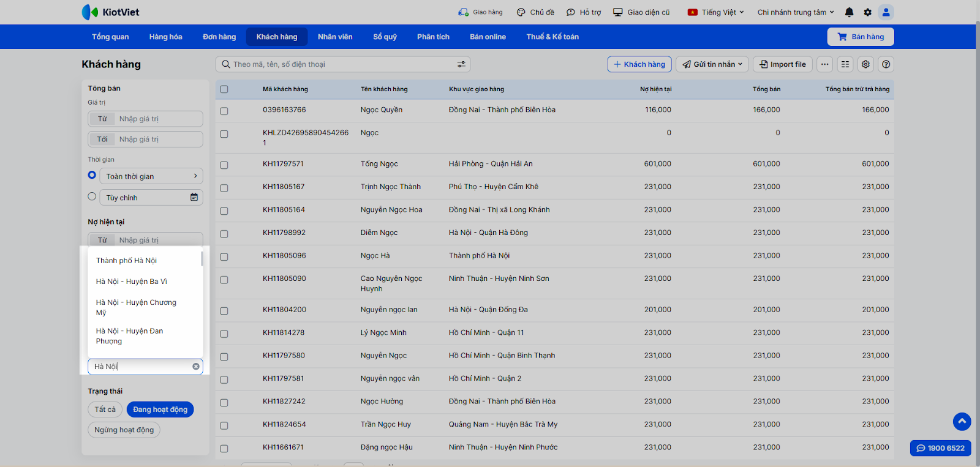
Task: Open table column settings gear icon
Action: 865,64
